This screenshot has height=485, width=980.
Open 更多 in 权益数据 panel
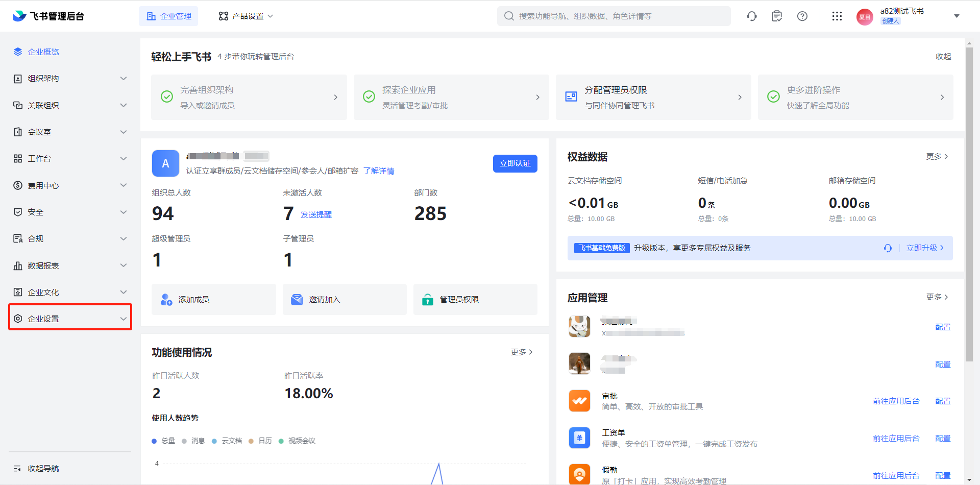click(937, 157)
